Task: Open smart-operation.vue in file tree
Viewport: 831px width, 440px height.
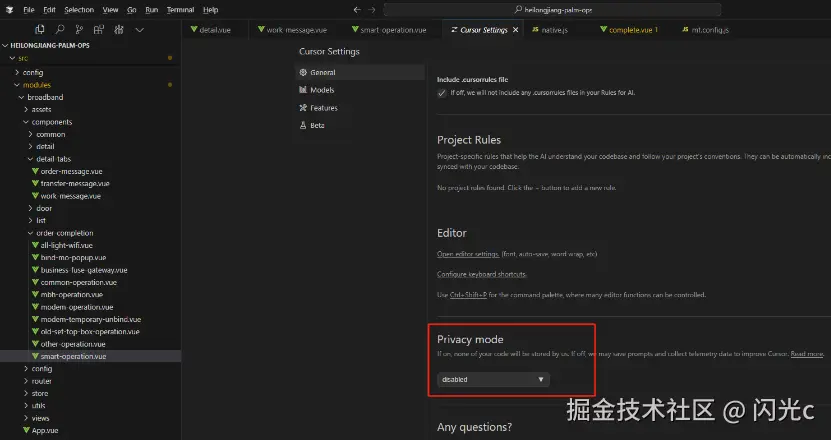Action: tap(90, 356)
